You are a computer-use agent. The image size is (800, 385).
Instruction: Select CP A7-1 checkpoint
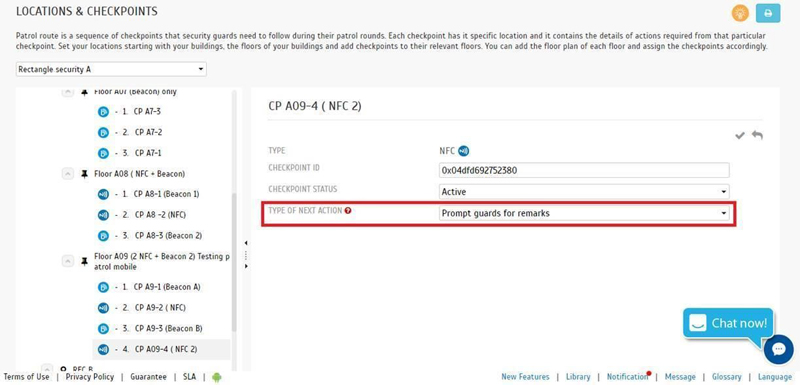click(148, 153)
